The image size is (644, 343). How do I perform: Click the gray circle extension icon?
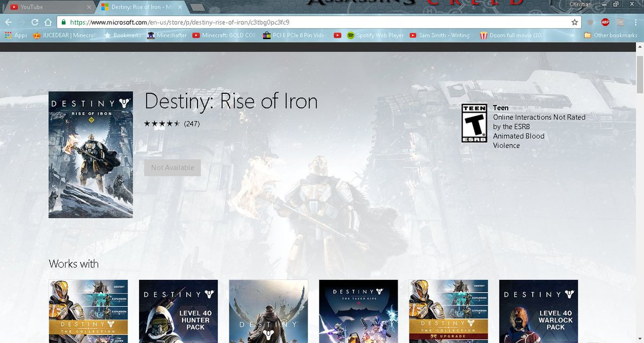pyautogui.click(x=590, y=22)
